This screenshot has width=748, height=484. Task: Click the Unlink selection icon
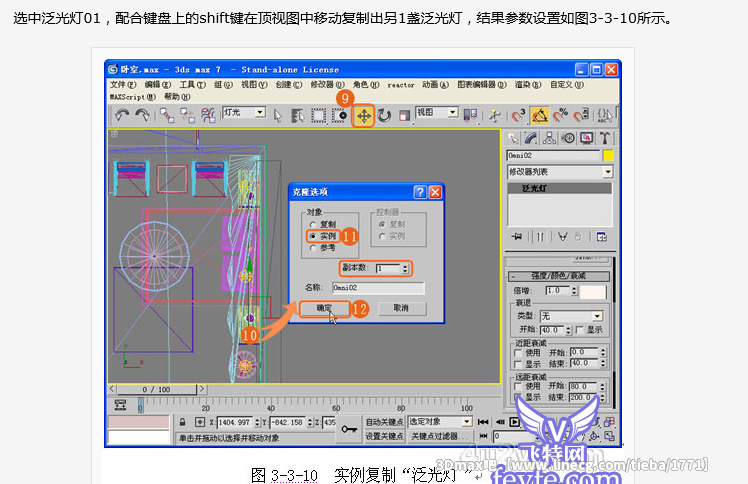point(187,115)
